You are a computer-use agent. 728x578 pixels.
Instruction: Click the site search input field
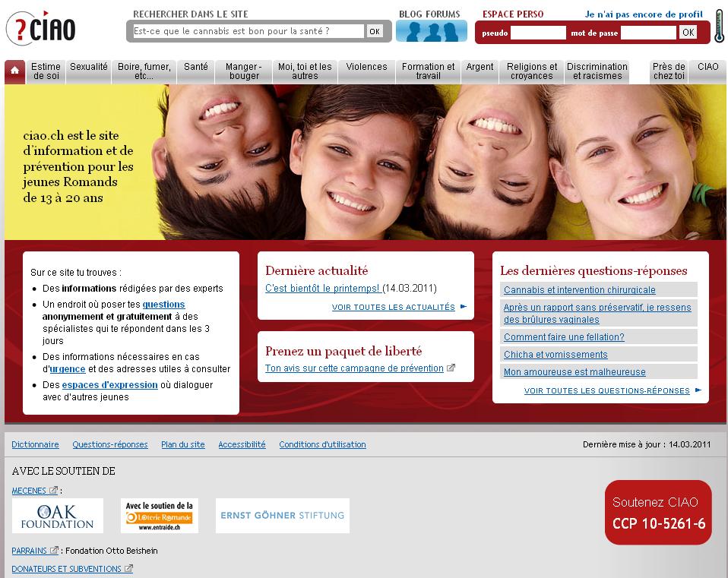[x=248, y=31]
